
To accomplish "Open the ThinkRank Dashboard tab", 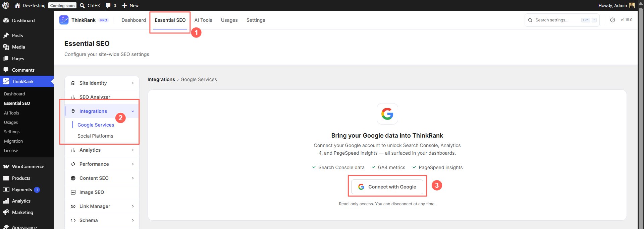I will tap(133, 20).
